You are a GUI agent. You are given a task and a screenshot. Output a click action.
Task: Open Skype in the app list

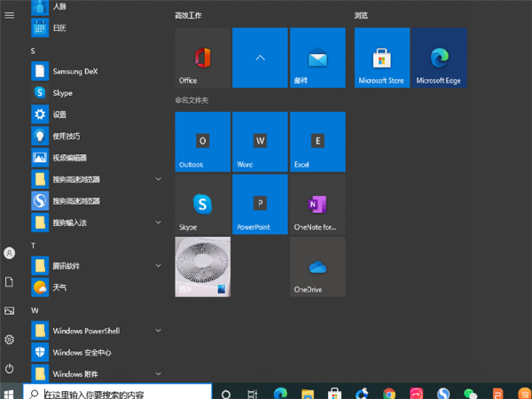click(97, 93)
